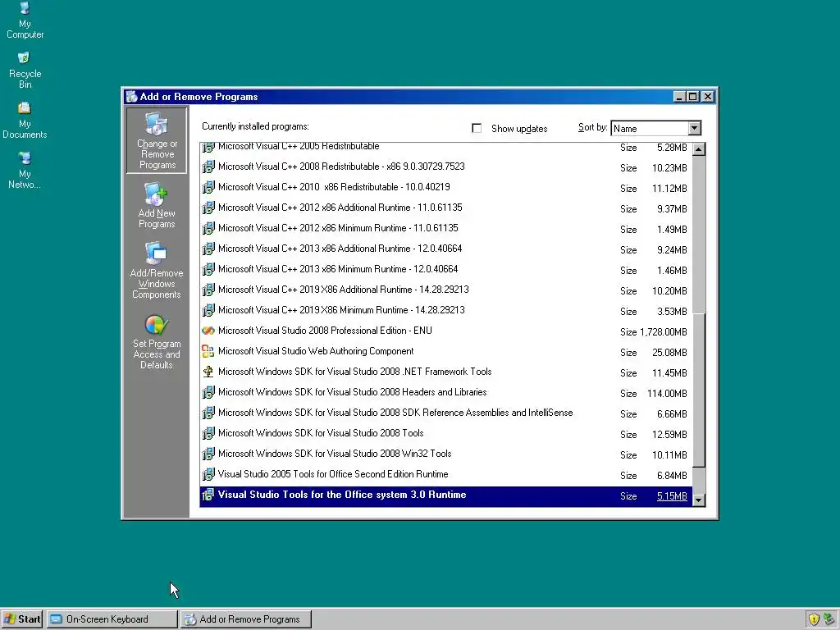Screen dimensions: 840x630
Task: Click the Add or Remove Programs taskbar button
Action: pyautogui.click(x=246, y=619)
